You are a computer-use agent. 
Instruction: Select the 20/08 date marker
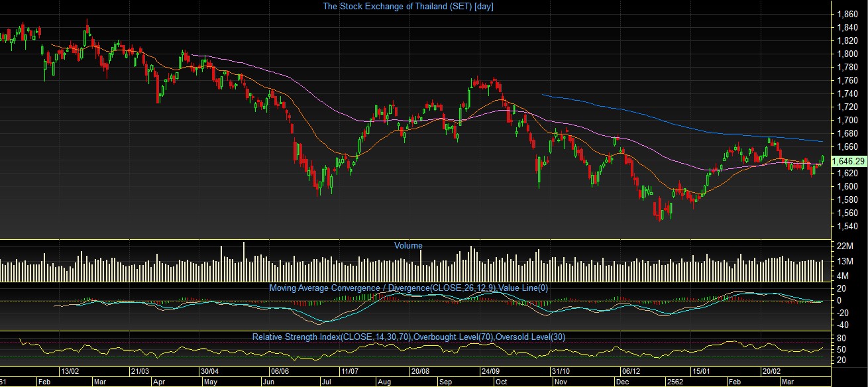click(420, 371)
